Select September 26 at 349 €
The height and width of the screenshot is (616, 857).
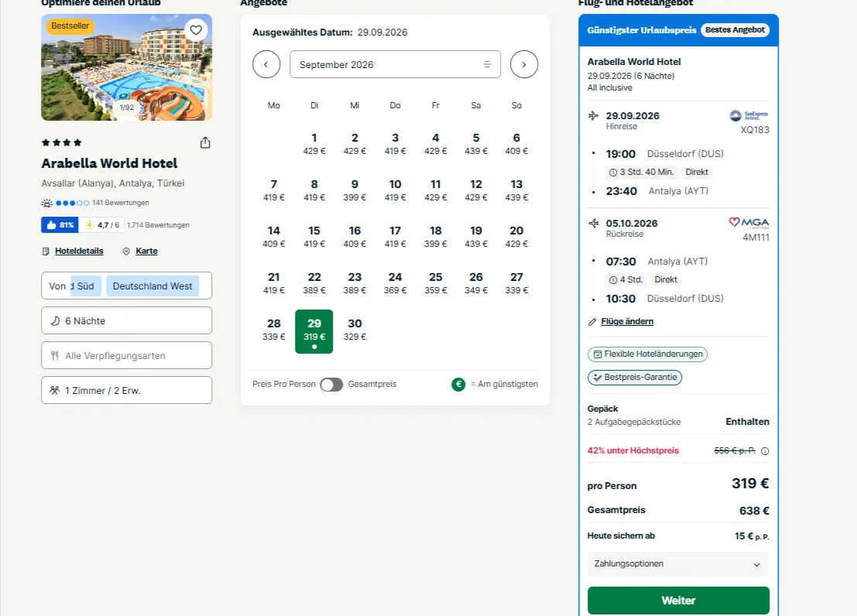click(476, 283)
